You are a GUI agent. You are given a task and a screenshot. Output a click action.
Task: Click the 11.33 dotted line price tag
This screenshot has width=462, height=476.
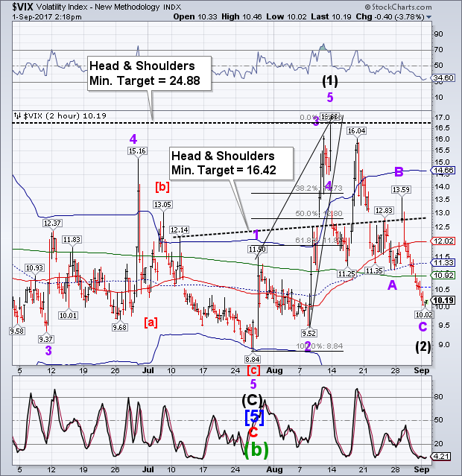(443, 263)
